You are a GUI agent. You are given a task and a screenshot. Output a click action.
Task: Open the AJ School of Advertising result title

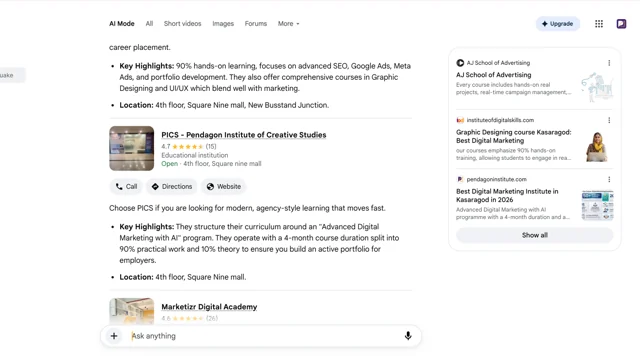493,75
